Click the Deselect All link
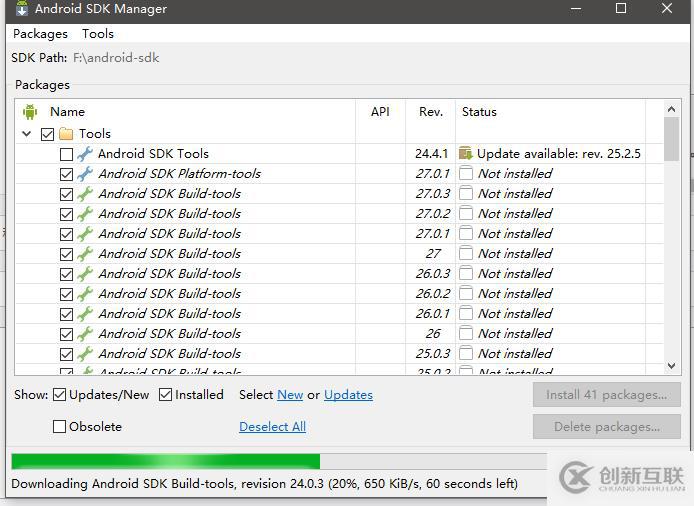 [273, 426]
